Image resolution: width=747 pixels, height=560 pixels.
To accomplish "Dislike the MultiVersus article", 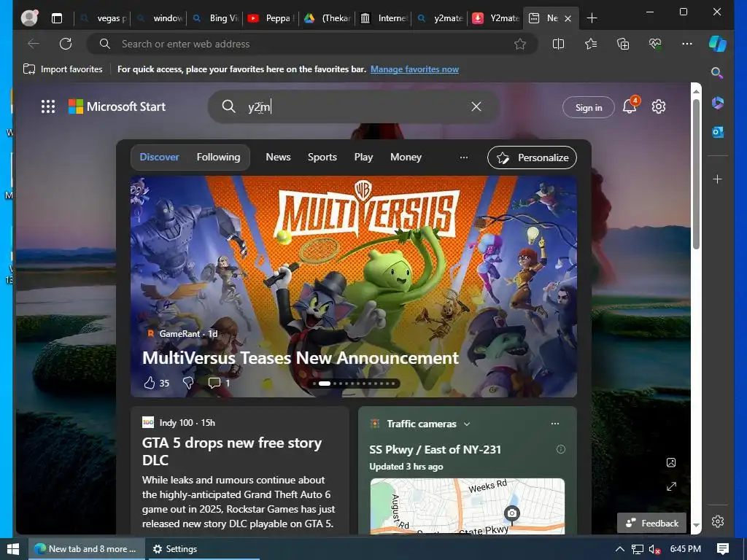I will 188,383.
